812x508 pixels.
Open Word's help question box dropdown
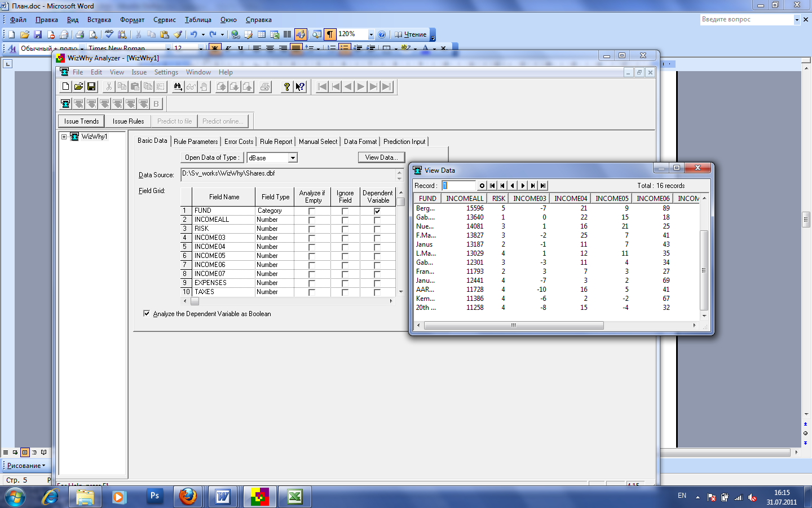(797, 19)
